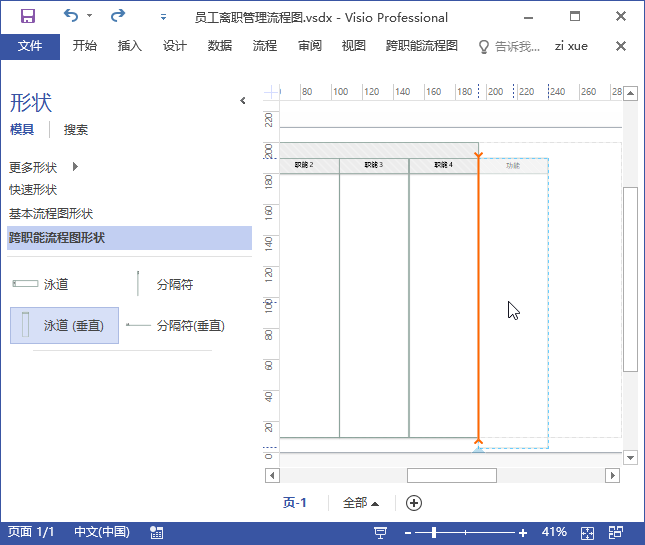The image size is (645, 545).
Task: Switch to the 数据 ribbon tab
Action: [x=220, y=46]
